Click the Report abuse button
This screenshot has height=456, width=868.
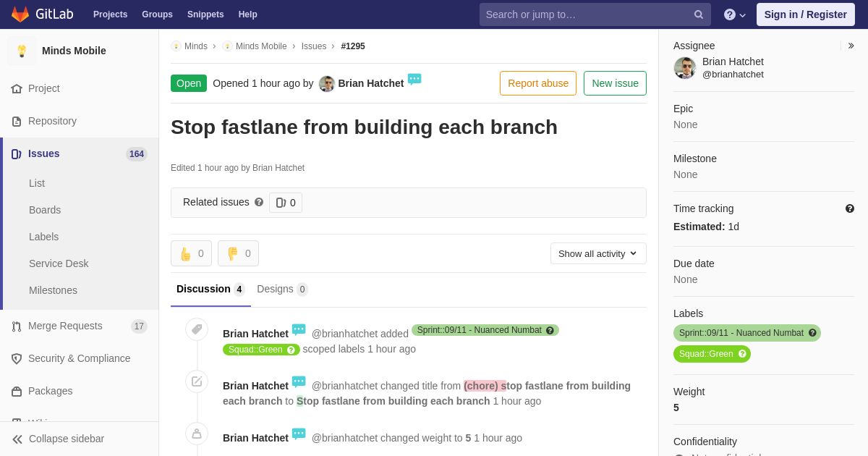tap(538, 83)
